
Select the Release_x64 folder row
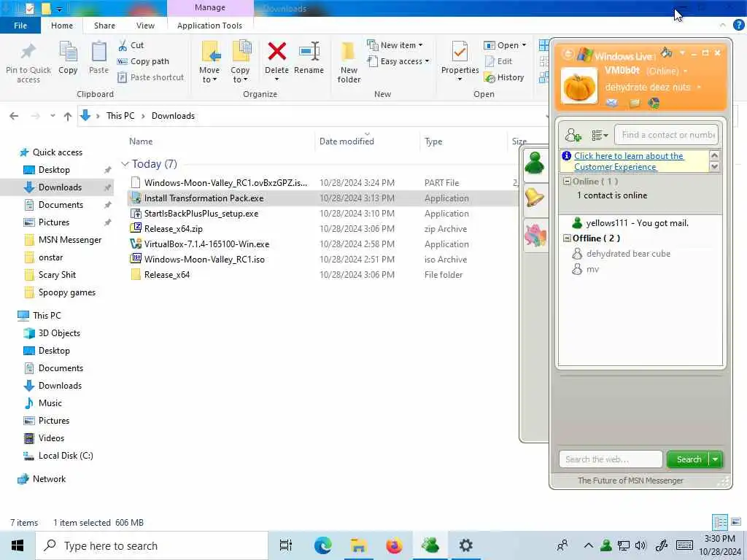167,275
